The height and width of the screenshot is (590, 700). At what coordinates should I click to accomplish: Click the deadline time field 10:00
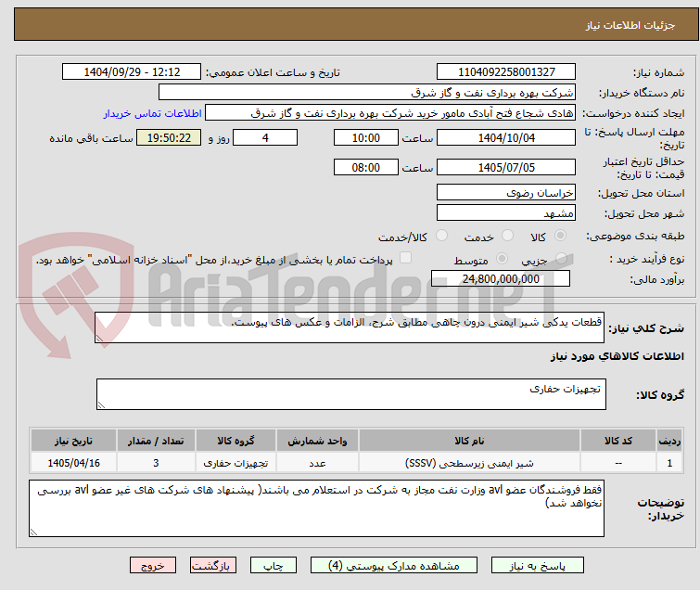[365, 137]
